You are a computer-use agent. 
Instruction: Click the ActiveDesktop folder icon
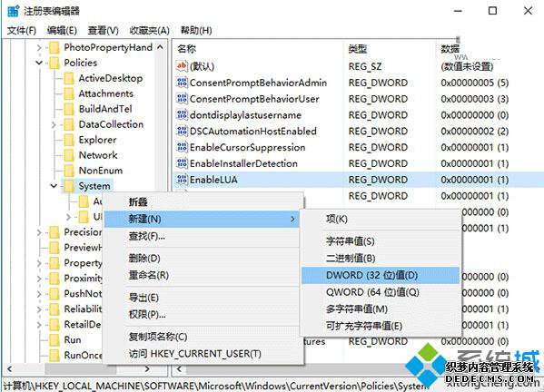(69, 78)
